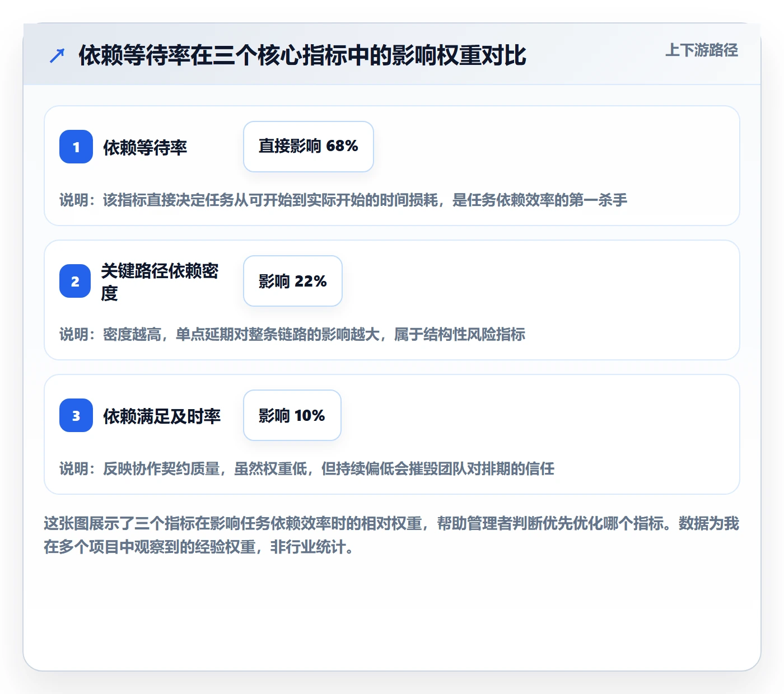Click the description mentioning 协作契约质量
Image resolution: width=784 pixels, height=694 pixels.
coord(307,468)
